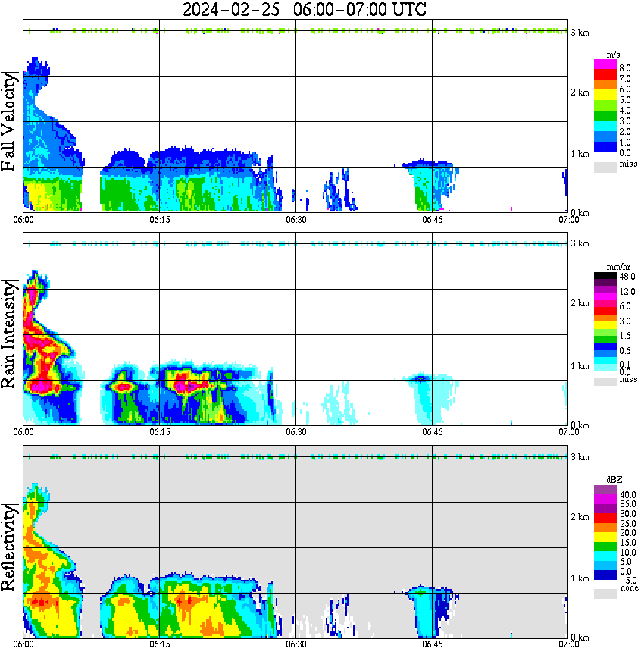
Task: Click the 25.0 value in dBZ legend
Action: (628, 524)
